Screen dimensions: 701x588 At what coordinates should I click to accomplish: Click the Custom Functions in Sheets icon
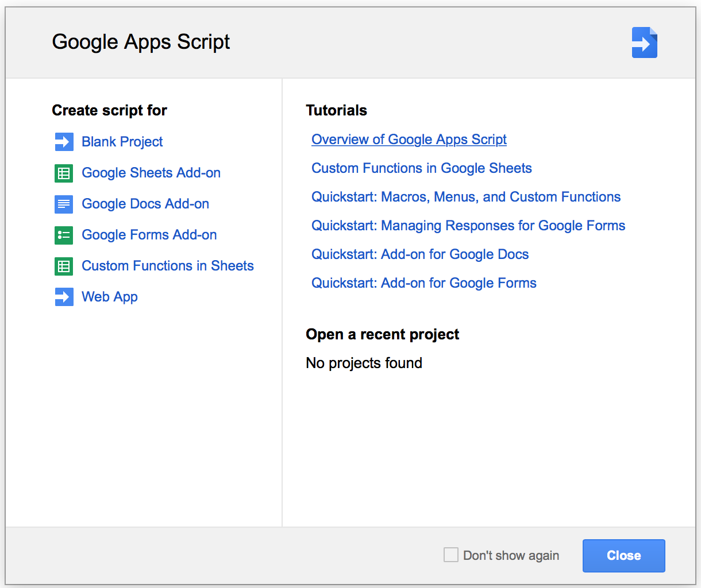coord(64,266)
